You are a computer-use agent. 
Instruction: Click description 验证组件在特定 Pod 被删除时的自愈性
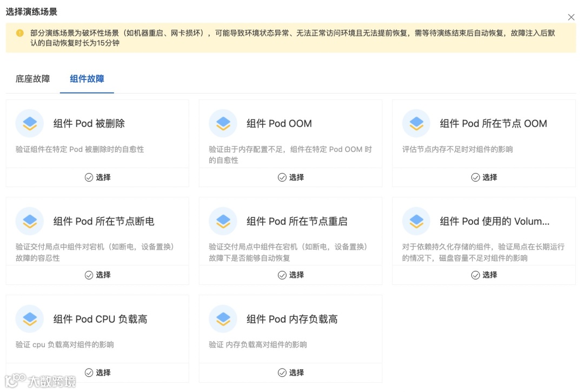79,149
